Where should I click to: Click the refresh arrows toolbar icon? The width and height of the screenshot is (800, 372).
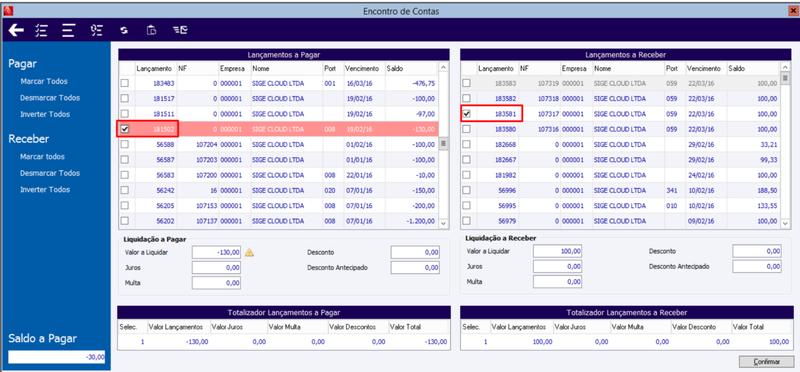123,31
